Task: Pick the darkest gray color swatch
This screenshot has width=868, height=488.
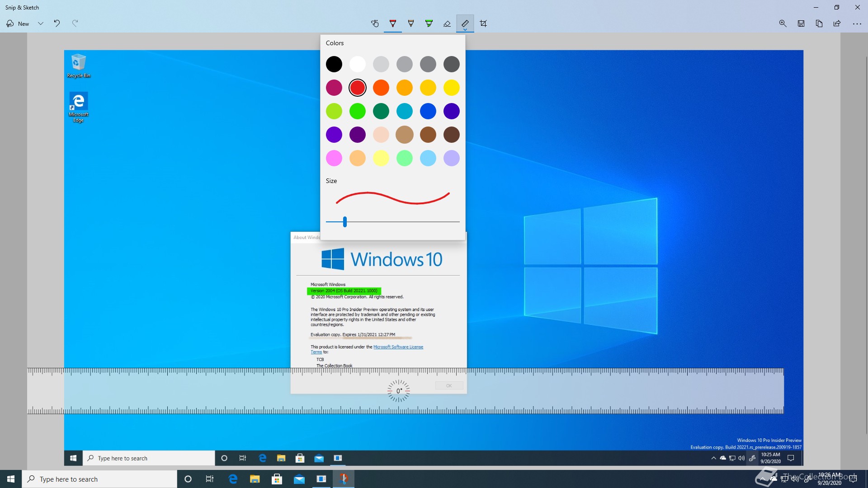Action: [452, 64]
